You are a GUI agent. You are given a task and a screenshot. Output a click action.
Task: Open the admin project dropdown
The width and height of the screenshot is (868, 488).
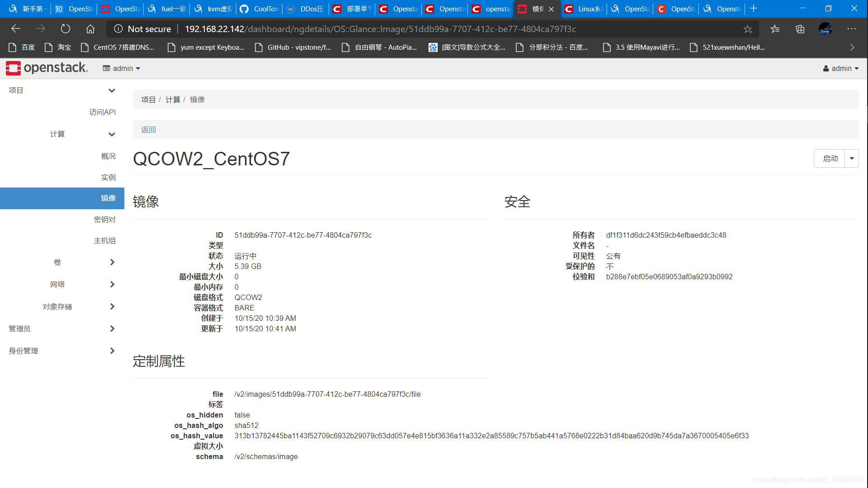coord(122,68)
